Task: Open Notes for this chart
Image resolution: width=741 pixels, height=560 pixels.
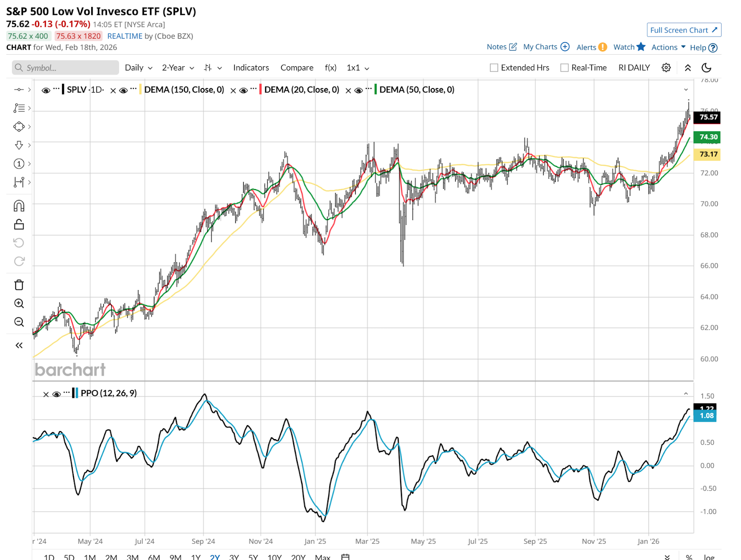Action: (x=502, y=47)
